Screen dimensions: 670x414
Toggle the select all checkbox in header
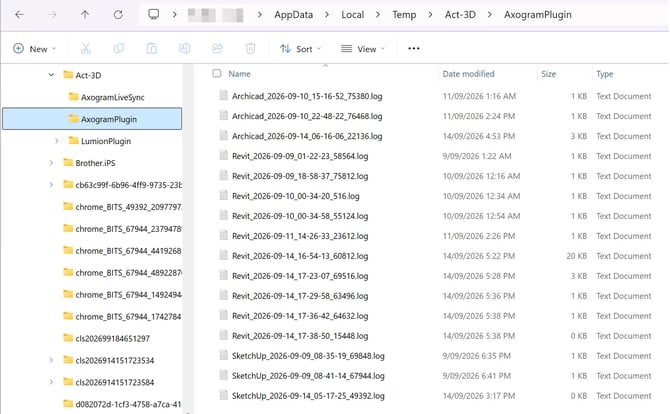[x=217, y=73]
